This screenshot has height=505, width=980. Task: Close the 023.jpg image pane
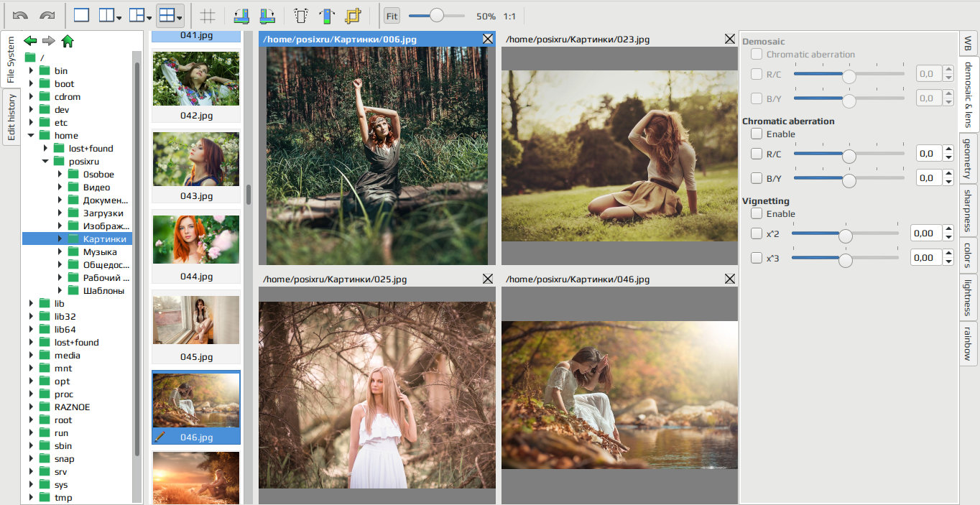point(730,39)
